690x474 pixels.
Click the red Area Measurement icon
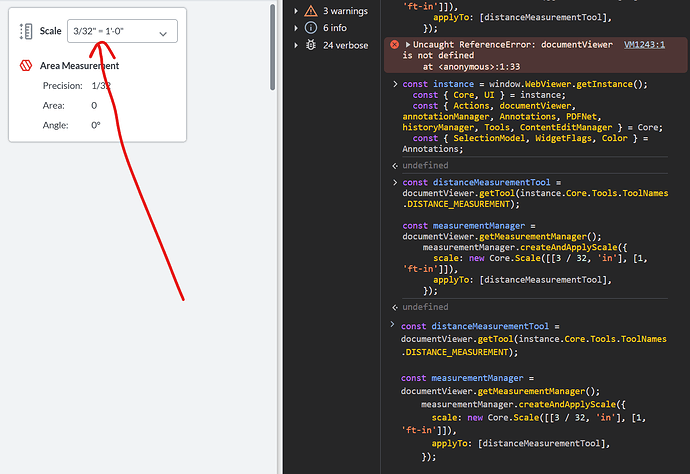tap(25, 65)
